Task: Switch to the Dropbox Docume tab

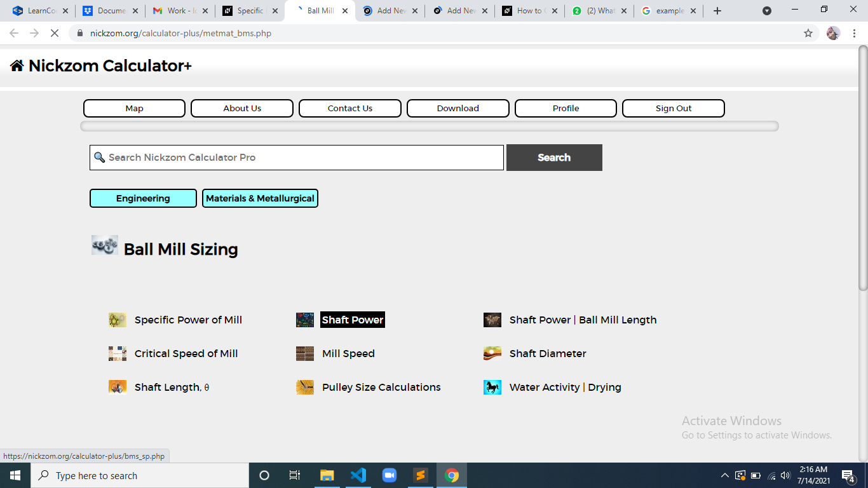Action: click(110, 11)
